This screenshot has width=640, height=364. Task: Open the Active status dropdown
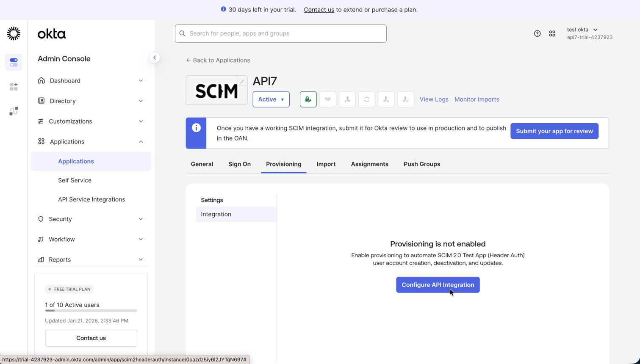tap(271, 99)
